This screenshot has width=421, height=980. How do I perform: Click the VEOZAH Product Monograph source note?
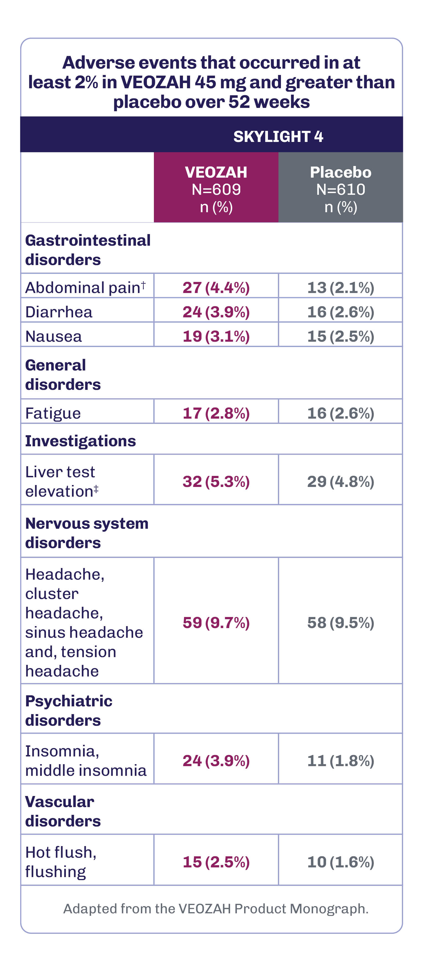[215, 909]
